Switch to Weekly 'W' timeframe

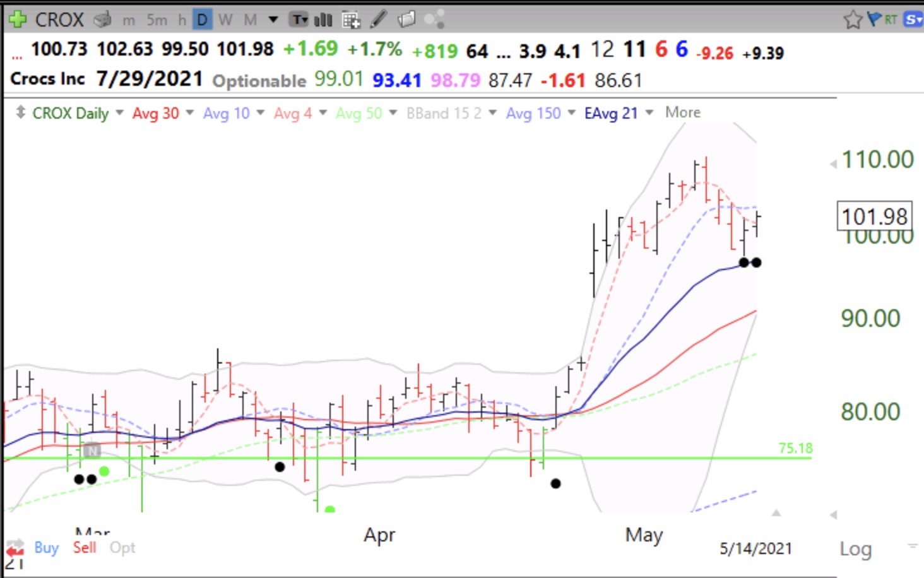pos(225,20)
